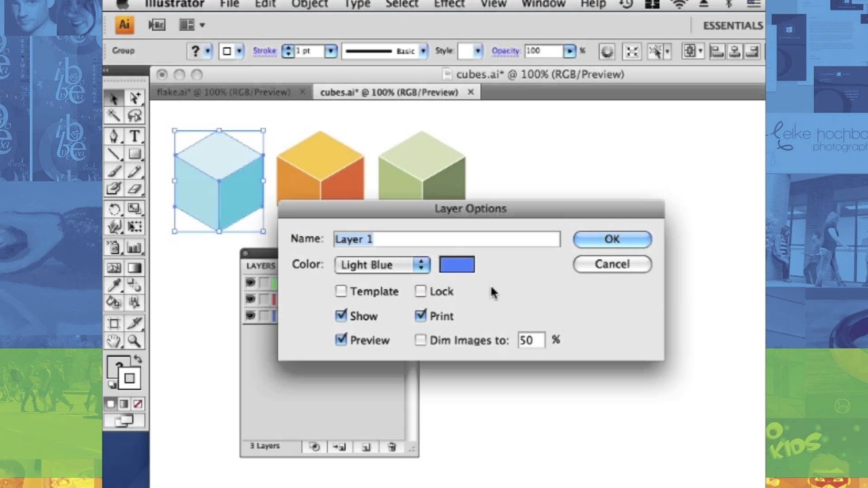Click the Horizontal Align Left icon
The height and width of the screenshot is (488, 868).
click(717, 51)
